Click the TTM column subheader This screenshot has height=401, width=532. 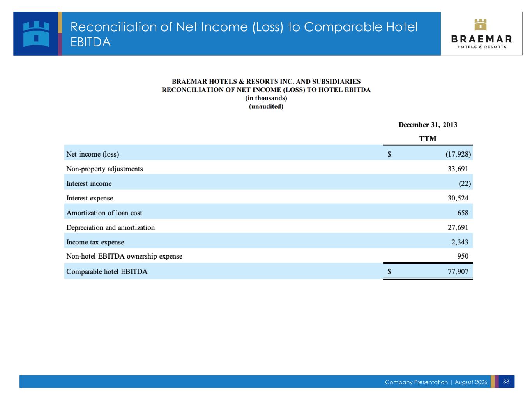coord(428,139)
